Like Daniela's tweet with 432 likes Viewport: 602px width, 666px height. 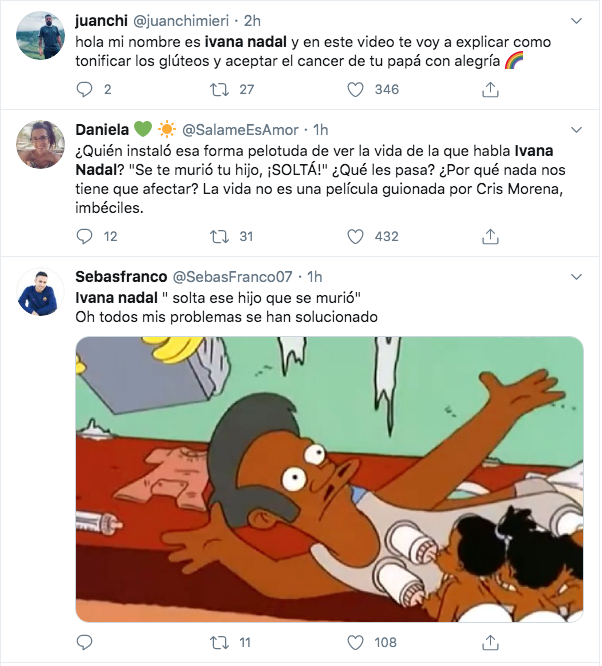click(354, 236)
